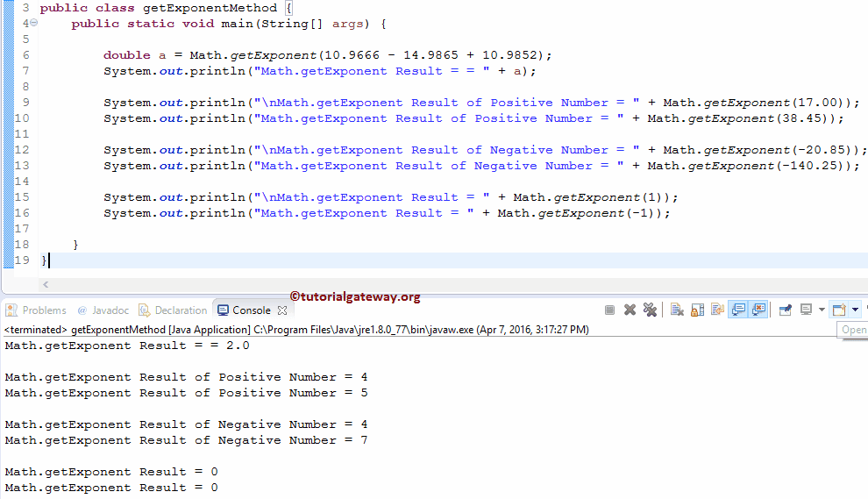Image resolution: width=868 pixels, height=499 pixels.
Task: Toggle Scroll Lock in the Console toolbar
Action: point(698,310)
